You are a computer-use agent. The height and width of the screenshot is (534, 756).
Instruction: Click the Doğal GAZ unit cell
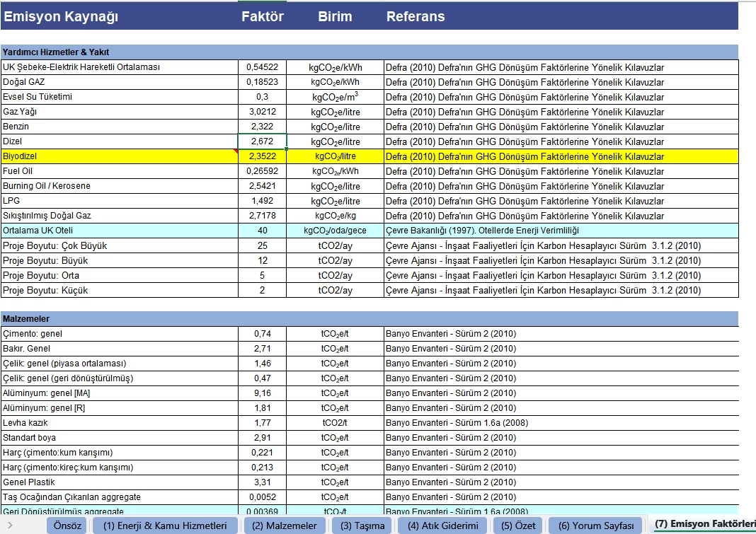[x=335, y=82]
